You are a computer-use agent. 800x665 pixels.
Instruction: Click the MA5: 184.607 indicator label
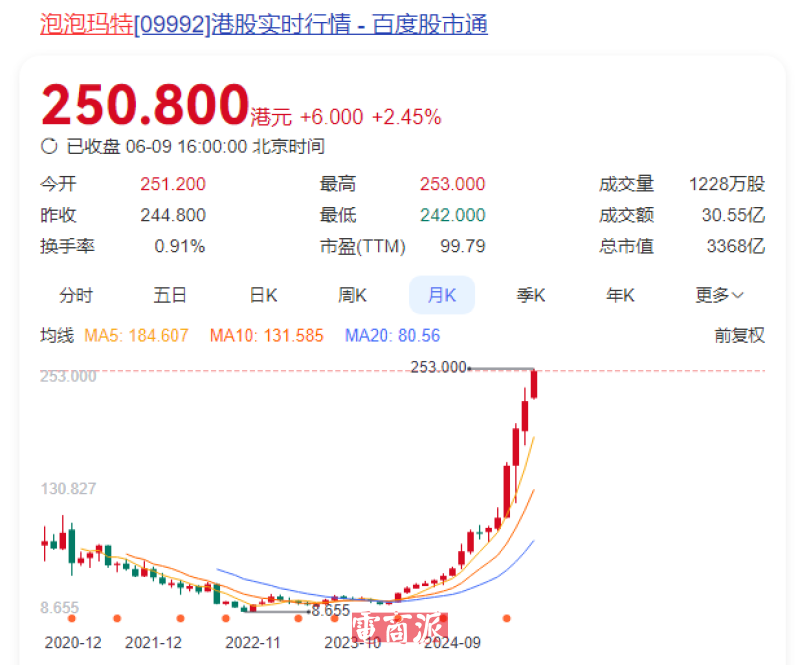click(x=136, y=335)
